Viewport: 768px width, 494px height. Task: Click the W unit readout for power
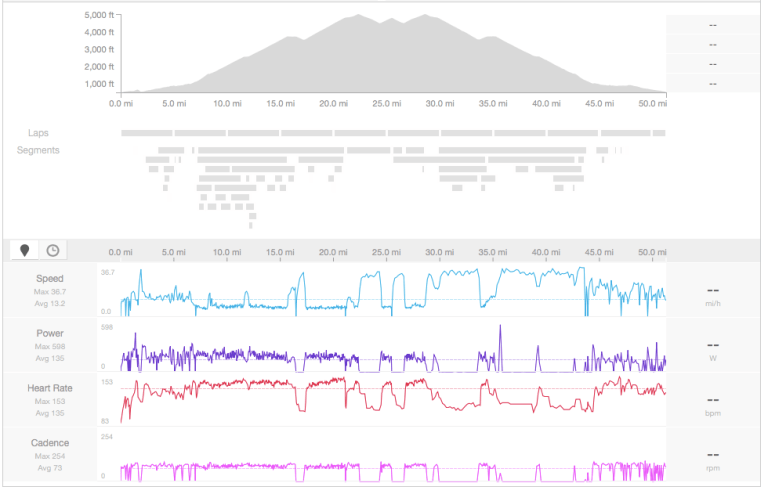point(713,358)
